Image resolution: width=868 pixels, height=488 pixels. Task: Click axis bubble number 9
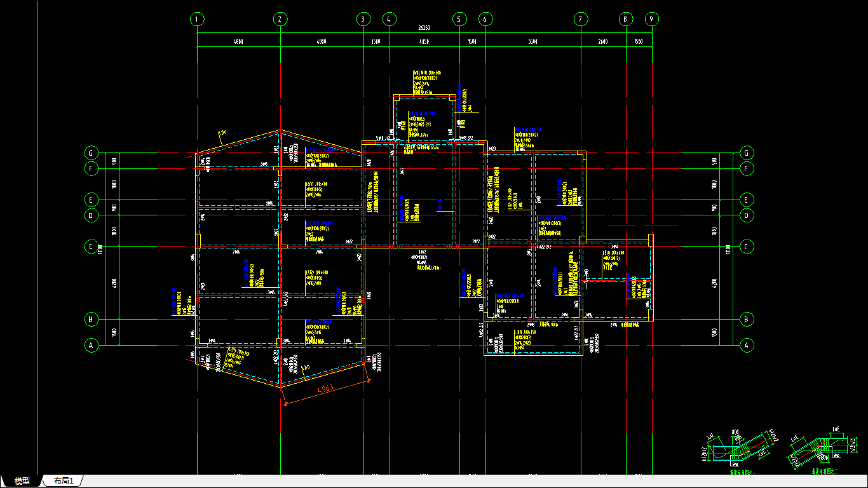(x=652, y=19)
